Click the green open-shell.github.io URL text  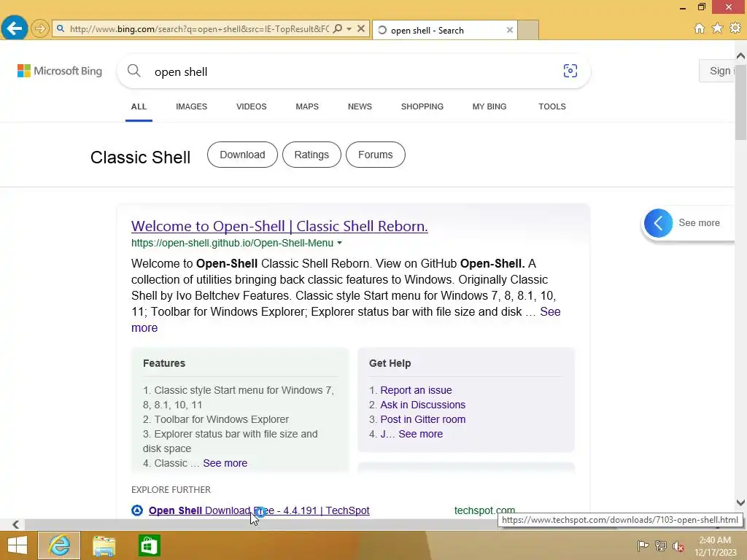point(232,243)
